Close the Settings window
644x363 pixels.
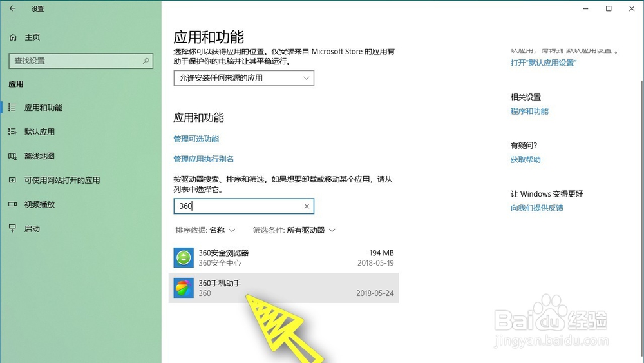pos(632,8)
